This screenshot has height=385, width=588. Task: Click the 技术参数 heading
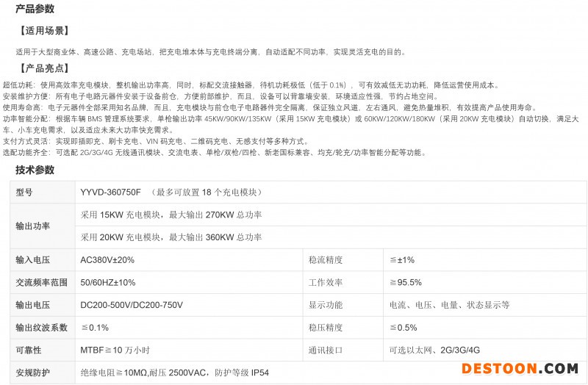(35, 170)
